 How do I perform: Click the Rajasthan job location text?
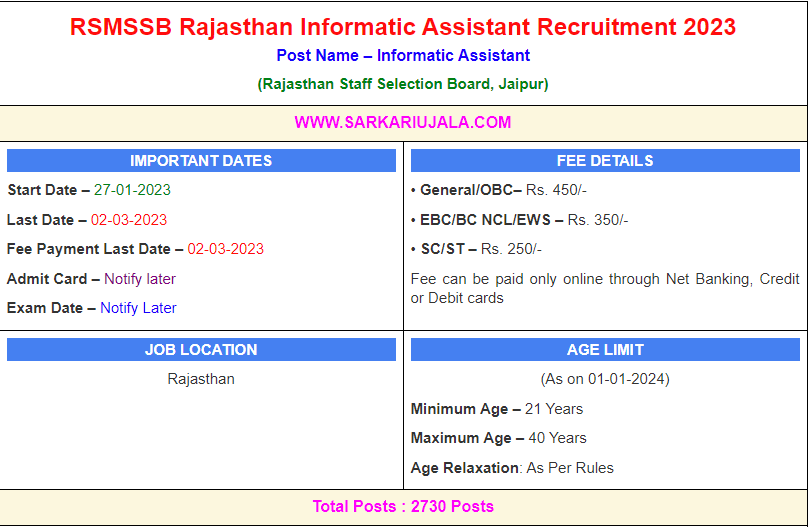201,379
